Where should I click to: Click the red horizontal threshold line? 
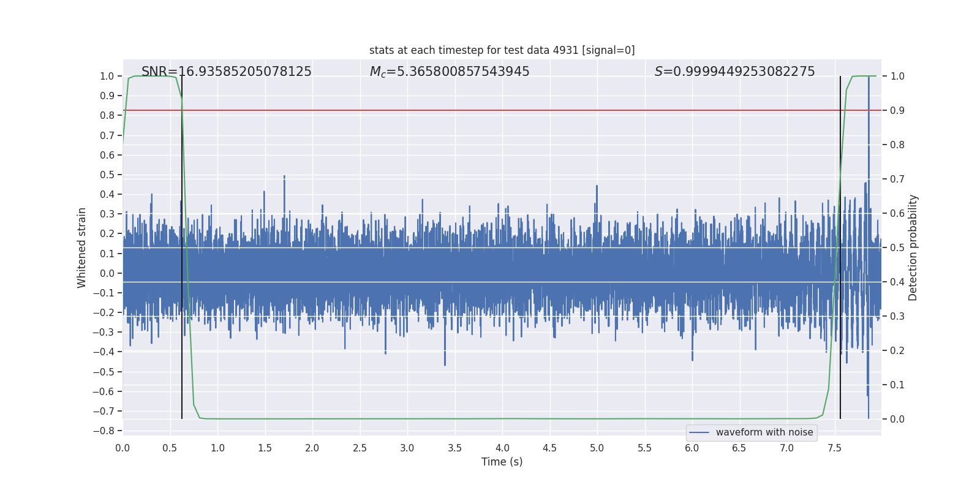point(502,110)
